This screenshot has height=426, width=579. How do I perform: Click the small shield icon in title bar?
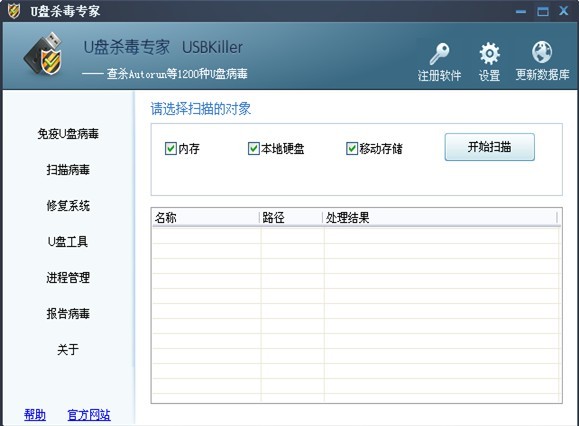click(14, 11)
